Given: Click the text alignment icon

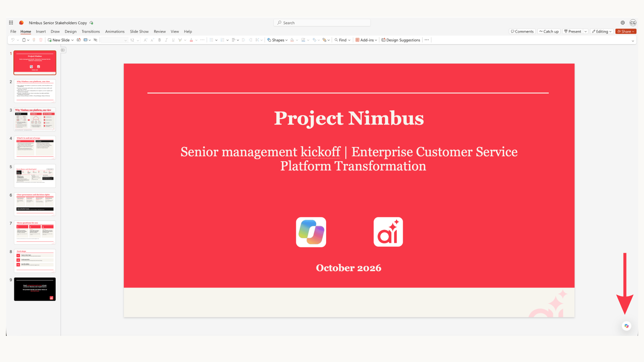Looking at the screenshot, I should [233, 40].
